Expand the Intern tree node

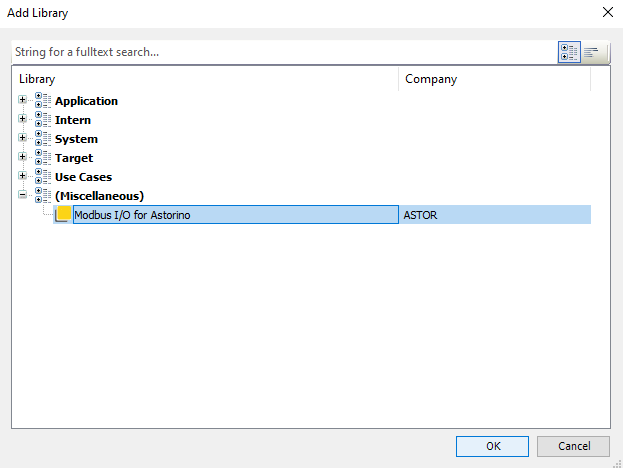pos(23,119)
